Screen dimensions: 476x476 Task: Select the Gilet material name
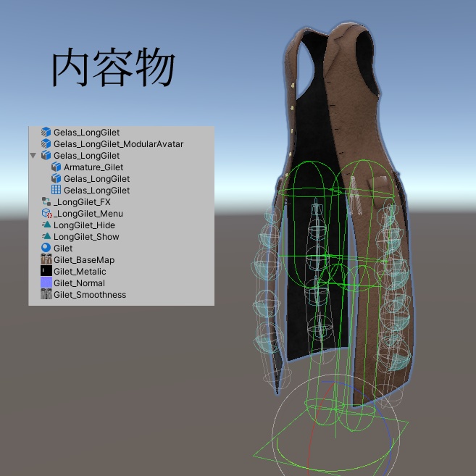pos(63,249)
